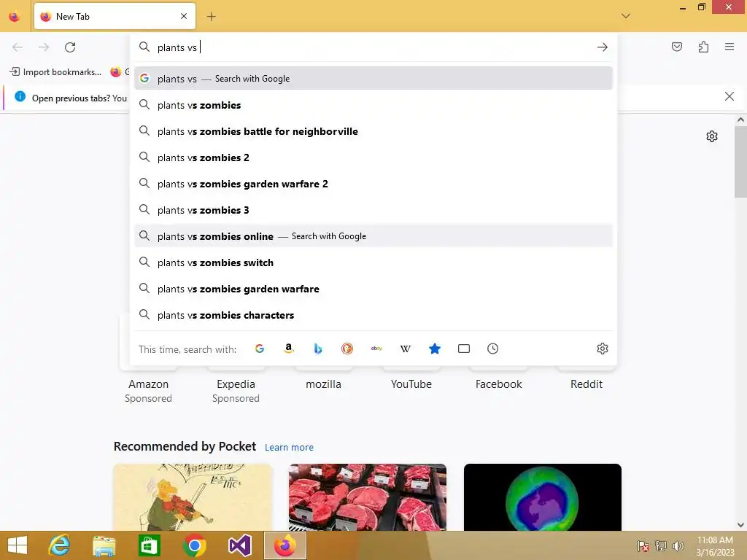Search this time with Amazon icon
Viewport: 747px width, 560px height.
coord(289,349)
